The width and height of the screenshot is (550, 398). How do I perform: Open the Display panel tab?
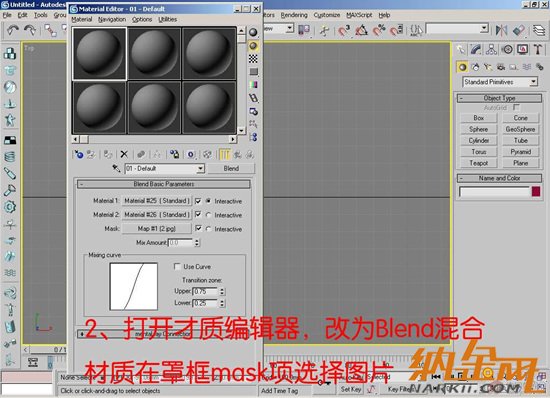(523, 49)
